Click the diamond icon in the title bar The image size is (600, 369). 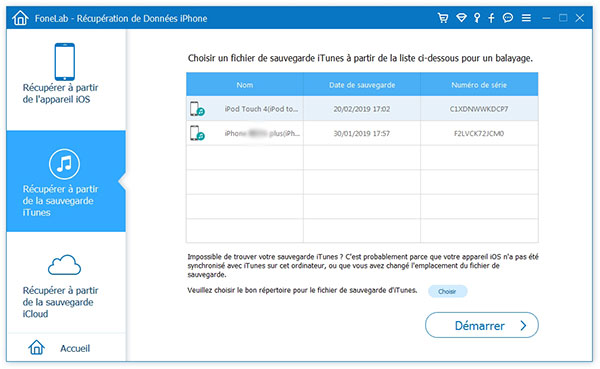(x=461, y=18)
